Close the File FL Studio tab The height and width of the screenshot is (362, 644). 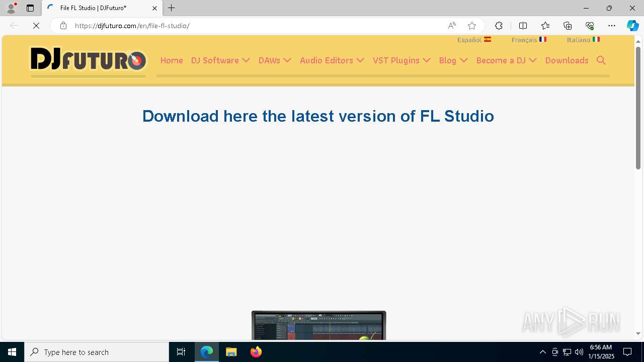[154, 8]
